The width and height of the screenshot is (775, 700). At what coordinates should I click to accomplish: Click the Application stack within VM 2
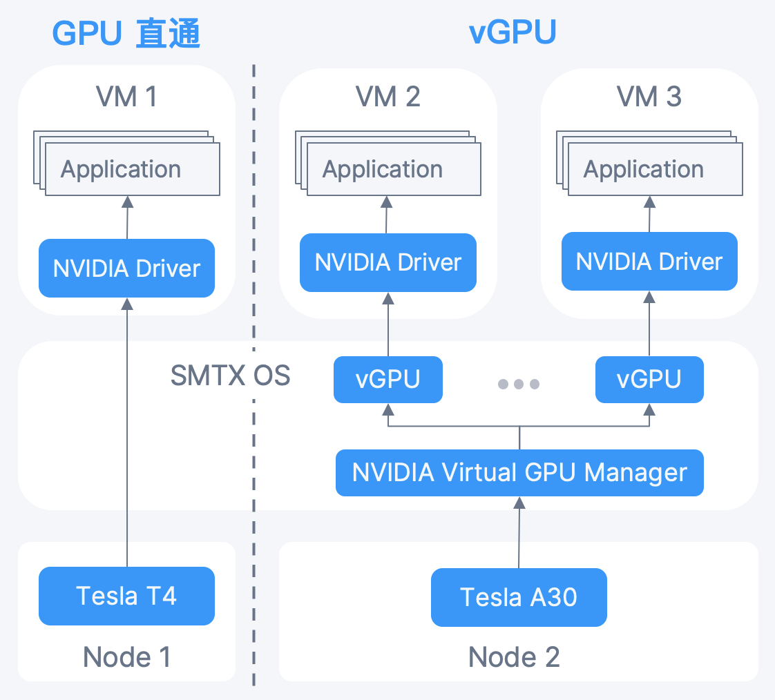pos(382,168)
